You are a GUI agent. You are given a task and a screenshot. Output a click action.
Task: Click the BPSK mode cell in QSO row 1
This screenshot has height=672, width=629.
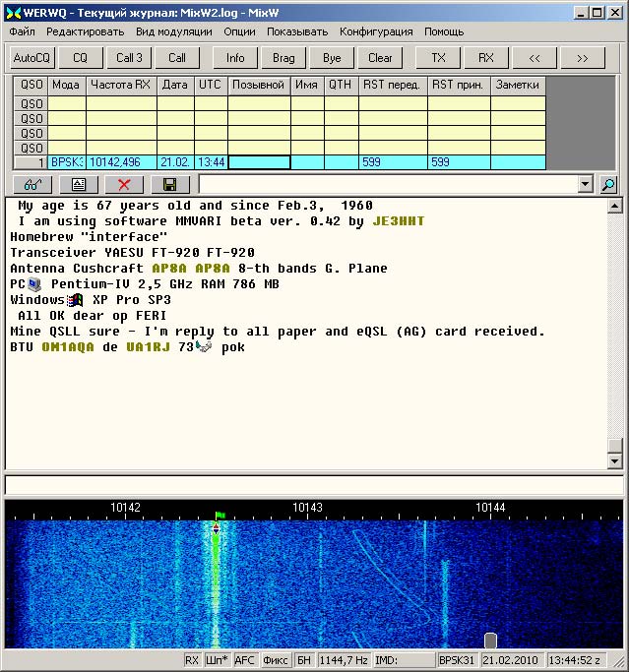(67, 162)
